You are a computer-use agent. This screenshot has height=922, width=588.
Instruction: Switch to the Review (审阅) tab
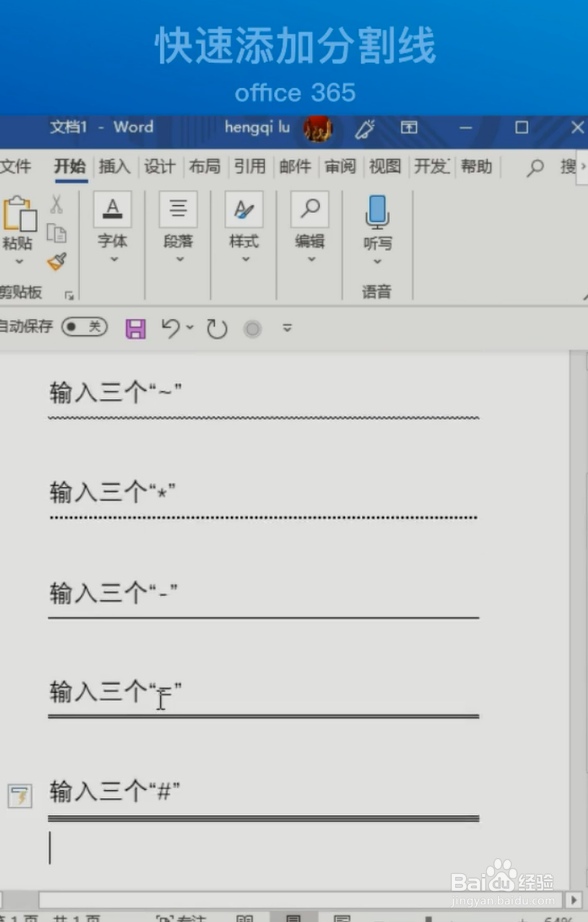pyautogui.click(x=340, y=166)
